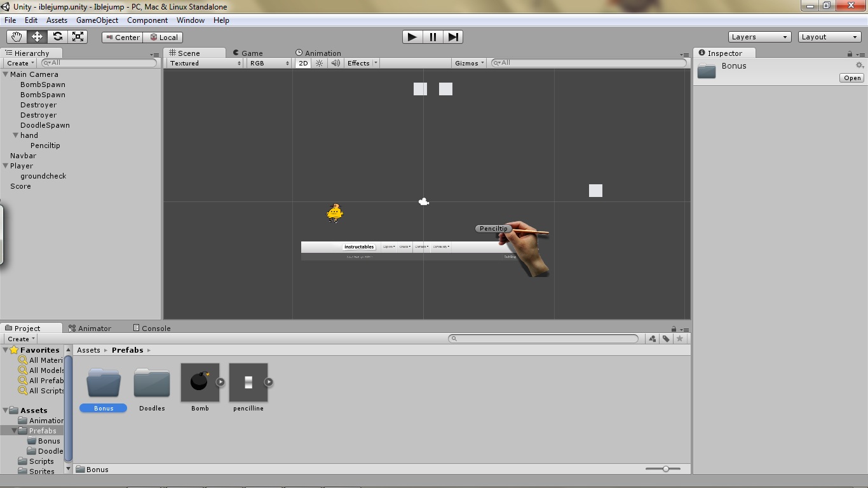Select Navbar in the Hierarchy
Screen dimensions: 868x488
click(x=23, y=156)
